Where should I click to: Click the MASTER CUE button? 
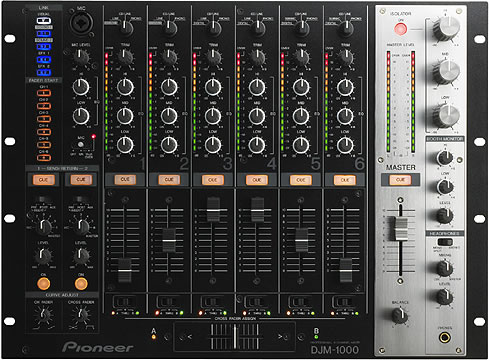400,180
